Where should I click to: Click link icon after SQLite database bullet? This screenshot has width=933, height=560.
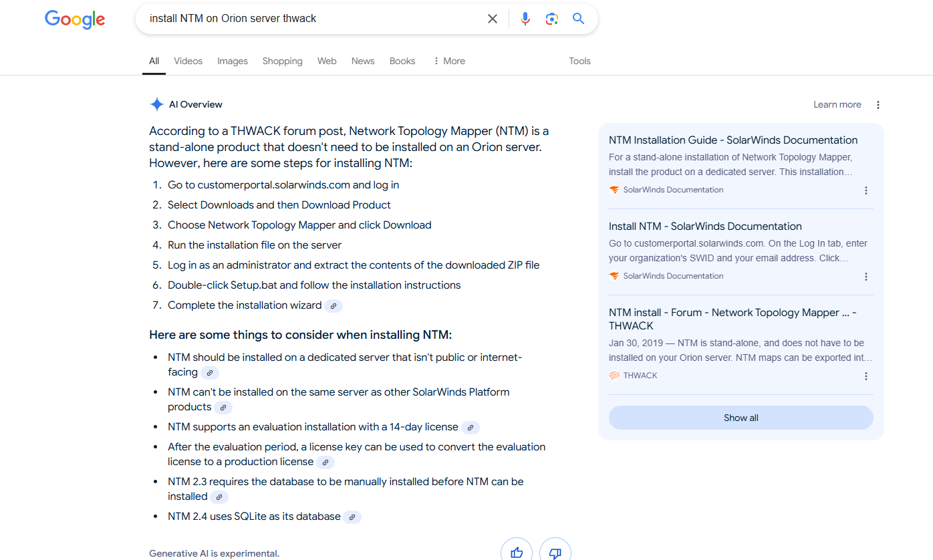pyautogui.click(x=352, y=517)
